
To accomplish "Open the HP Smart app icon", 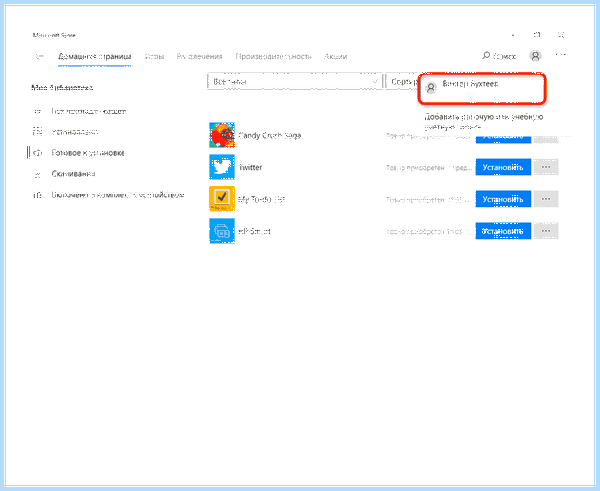I will [x=222, y=231].
